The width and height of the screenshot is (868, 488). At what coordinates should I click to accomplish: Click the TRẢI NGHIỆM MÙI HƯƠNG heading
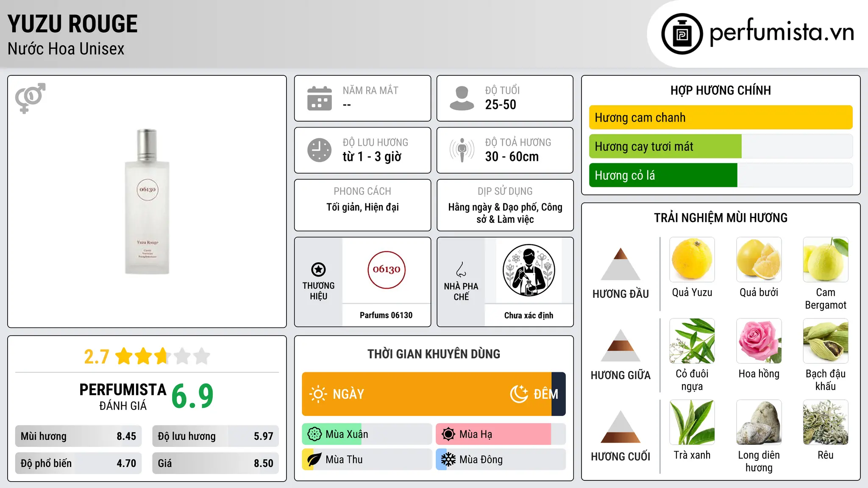click(721, 218)
